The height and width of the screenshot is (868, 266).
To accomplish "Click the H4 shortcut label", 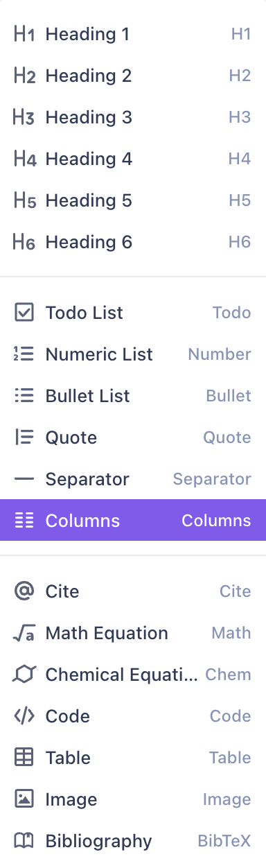I will (240, 159).
